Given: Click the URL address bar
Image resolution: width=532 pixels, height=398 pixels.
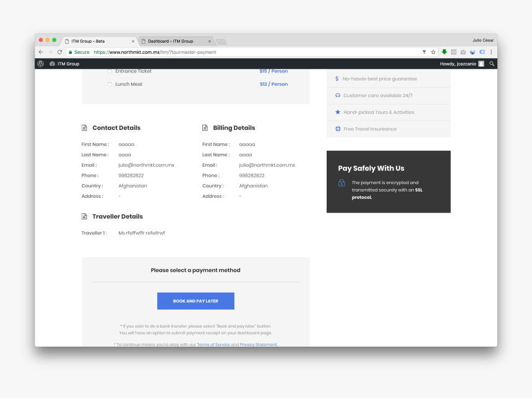Looking at the screenshot, I should (251, 52).
